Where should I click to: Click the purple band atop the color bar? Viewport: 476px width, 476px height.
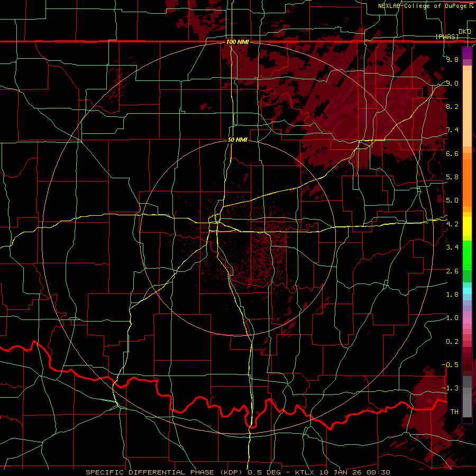[x=467, y=53]
